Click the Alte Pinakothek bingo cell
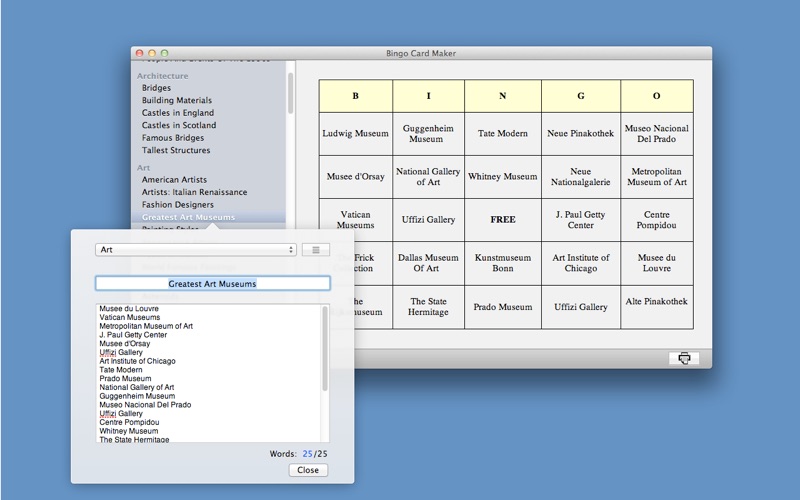The height and width of the screenshot is (500, 800). coord(657,307)
